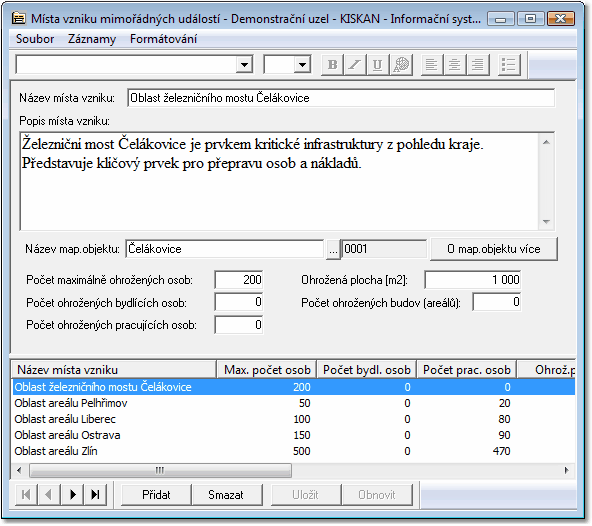Select row Oblast areálu Ostrava
The width and height of the screenshot is (592, 526).
click(293, 435)
